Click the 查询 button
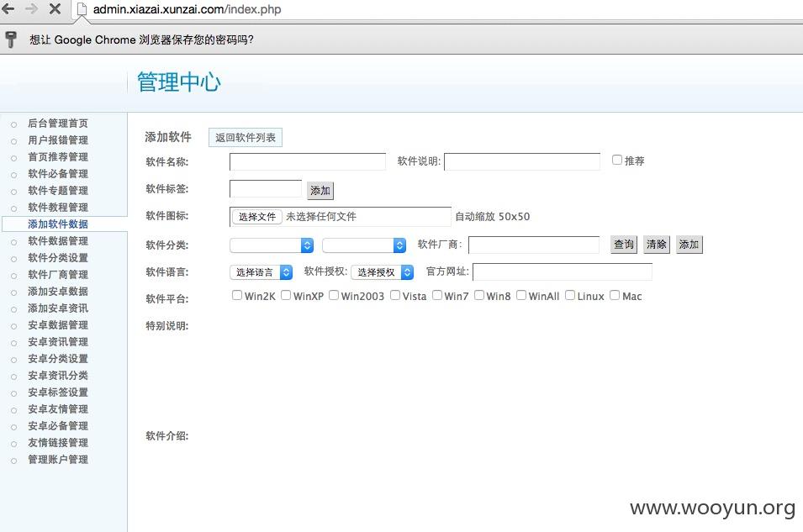 624,245
